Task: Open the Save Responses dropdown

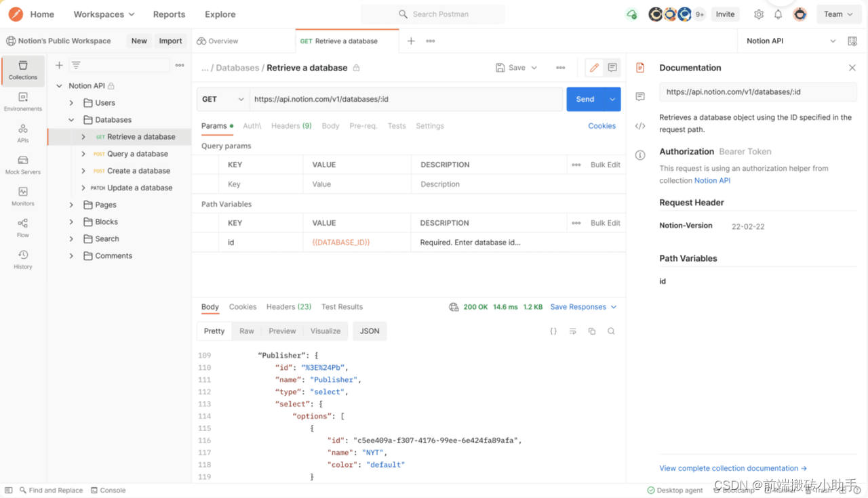Action: (x=584, y=307)
